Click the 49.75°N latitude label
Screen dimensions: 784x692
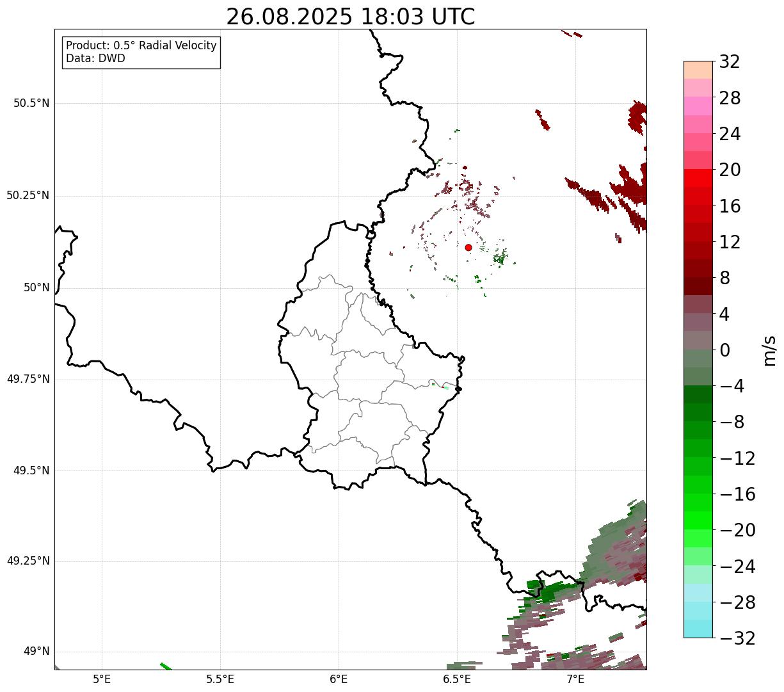click(28, 379)
